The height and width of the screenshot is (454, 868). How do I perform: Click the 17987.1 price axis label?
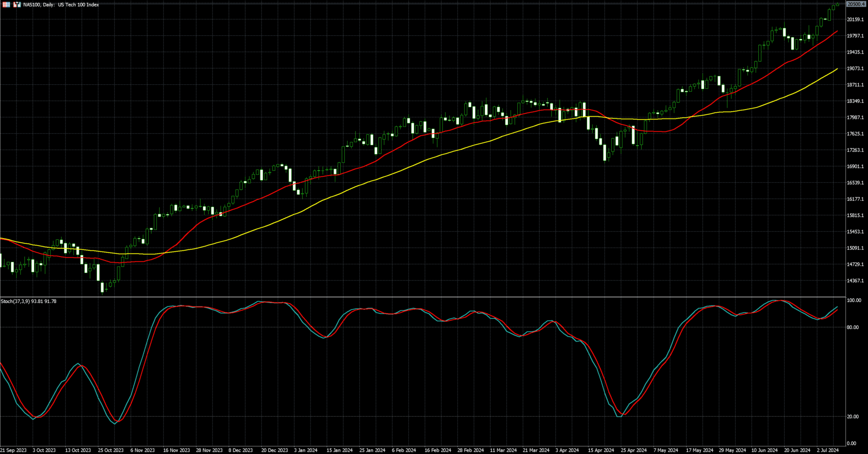click(855, 117)
